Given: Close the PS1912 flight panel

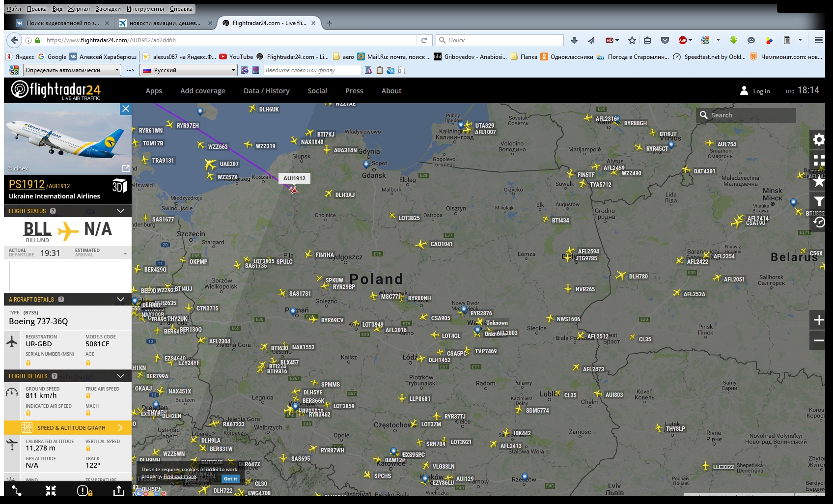Looking at the screenshot, I should point(126,109).
